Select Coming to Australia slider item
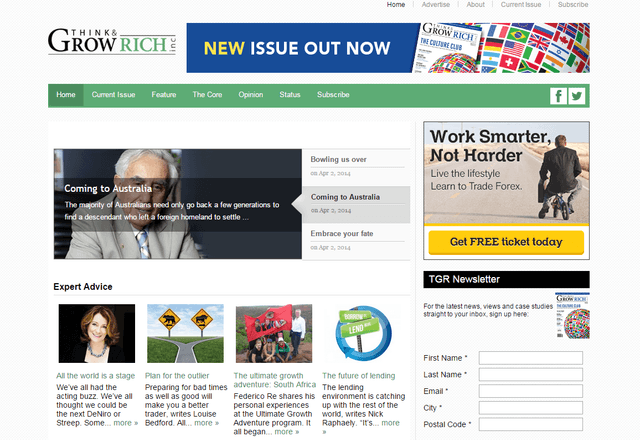640x440 pixels. [x=356, y=204]
